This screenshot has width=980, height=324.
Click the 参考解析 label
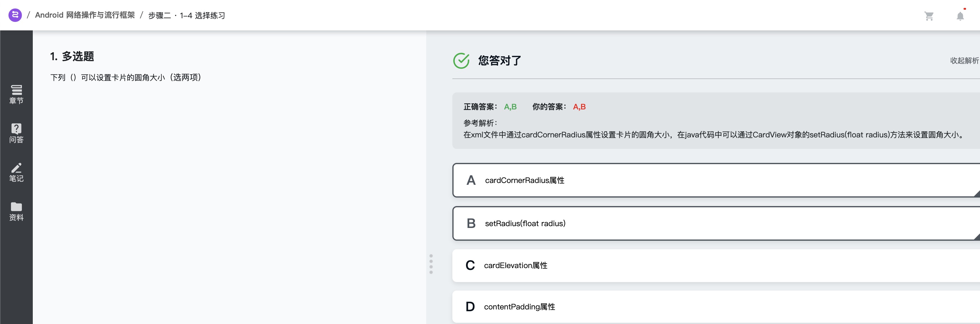(480, 123)
